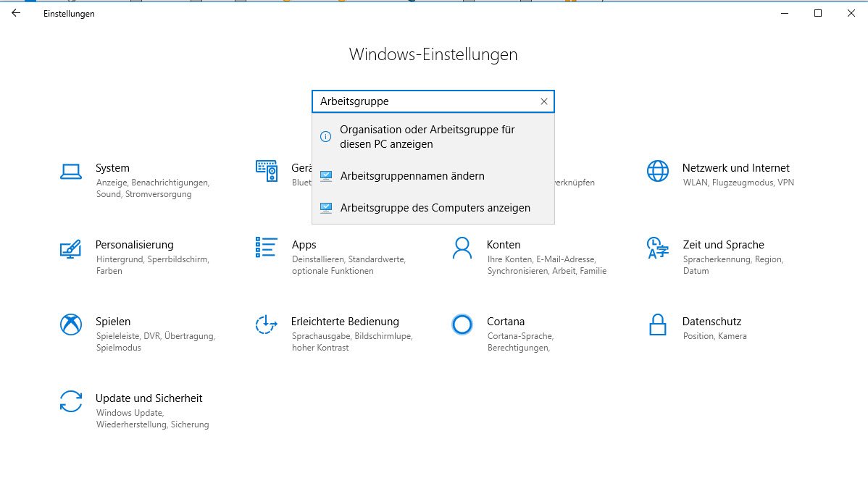Open the Datenschutz category title
Image resolution: width=868 pixels, height=494 pixels.
711,322
